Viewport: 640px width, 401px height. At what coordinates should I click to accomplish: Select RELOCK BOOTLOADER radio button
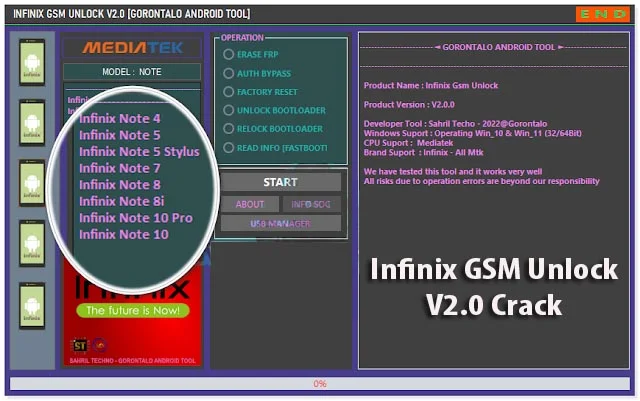229,129
